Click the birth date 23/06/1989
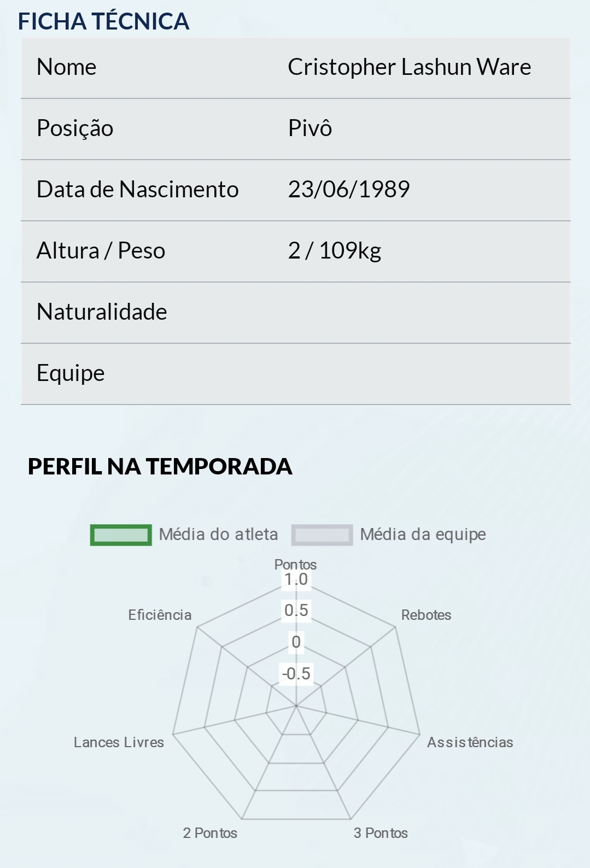 (x=349, y=190)
